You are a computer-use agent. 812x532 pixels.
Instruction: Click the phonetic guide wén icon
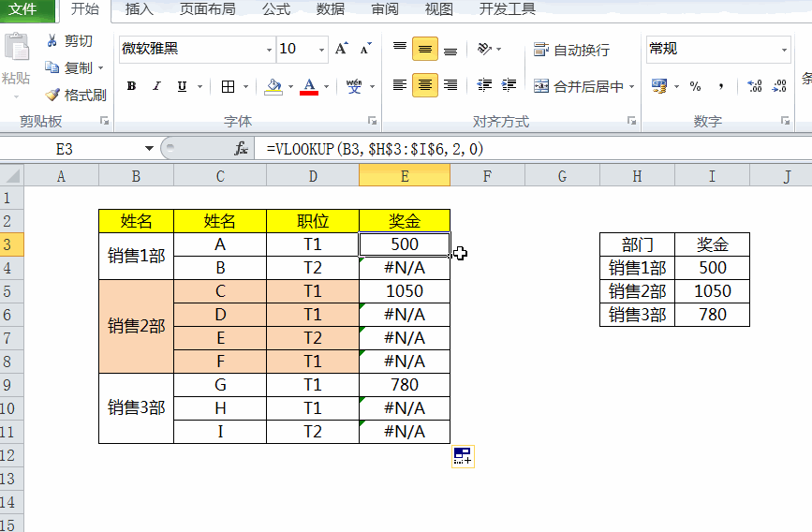[x=354, y=86]
